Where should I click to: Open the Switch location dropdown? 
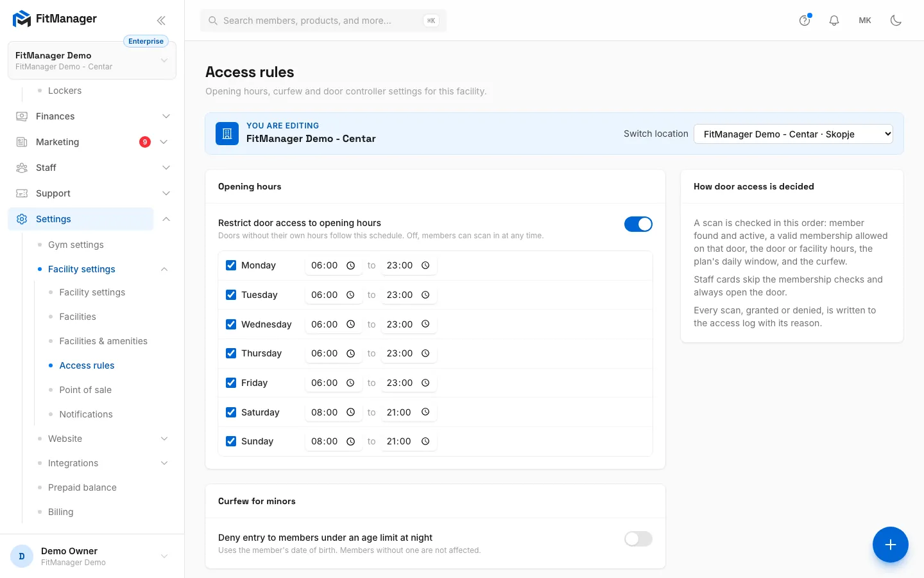[x=793, y=134]
